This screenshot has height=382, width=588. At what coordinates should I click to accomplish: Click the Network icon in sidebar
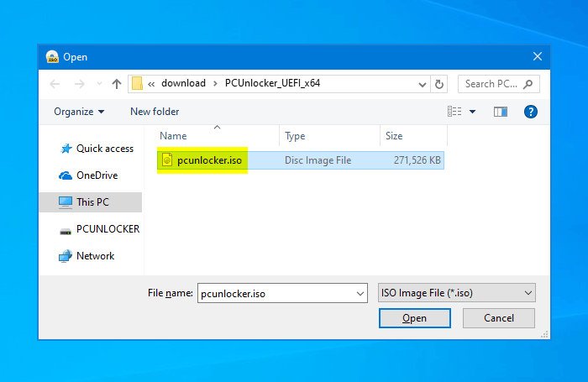pos(66,256)
